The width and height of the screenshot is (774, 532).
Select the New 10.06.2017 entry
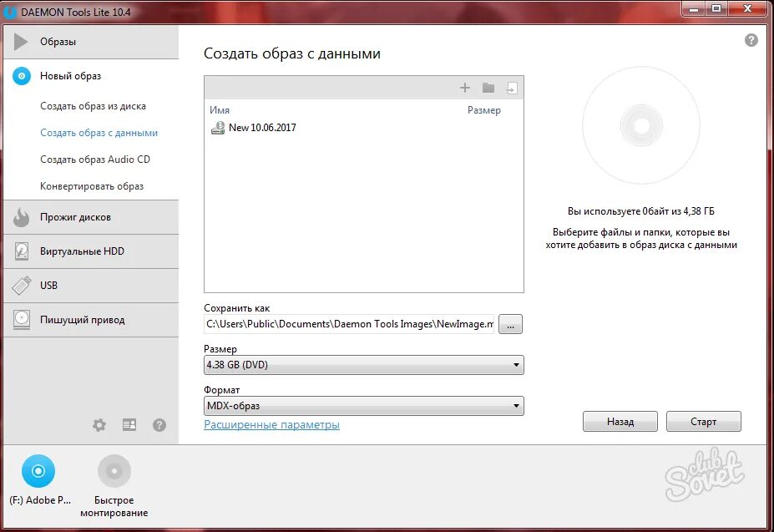click(262, 128)
